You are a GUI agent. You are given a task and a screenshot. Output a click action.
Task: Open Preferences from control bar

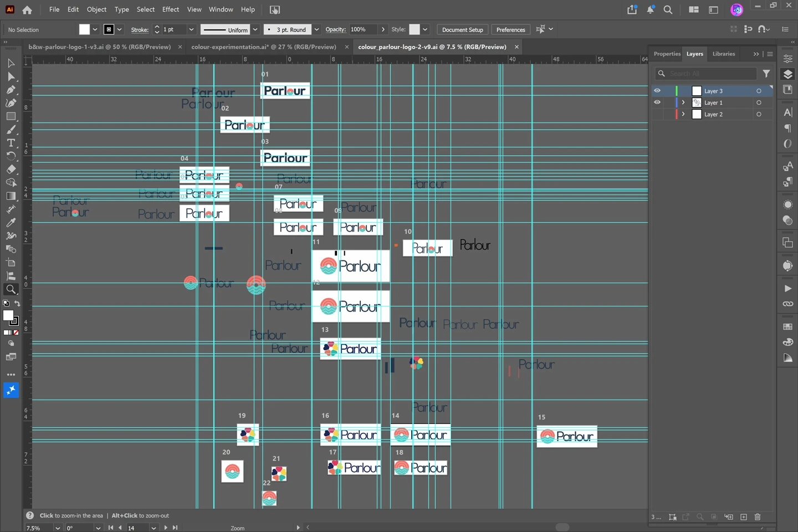point(510,29)
